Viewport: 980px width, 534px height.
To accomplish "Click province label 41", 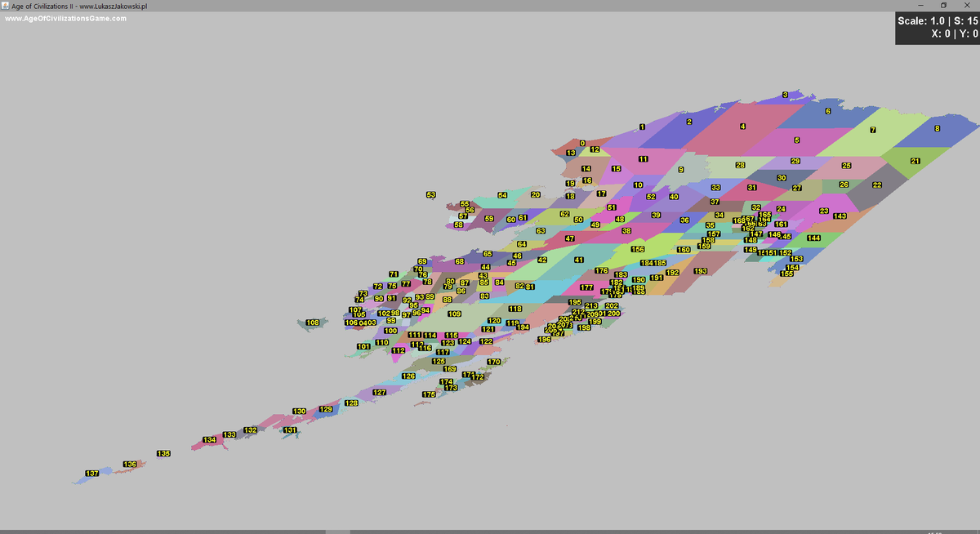I will pyautogui.click(x=579, y=260).
